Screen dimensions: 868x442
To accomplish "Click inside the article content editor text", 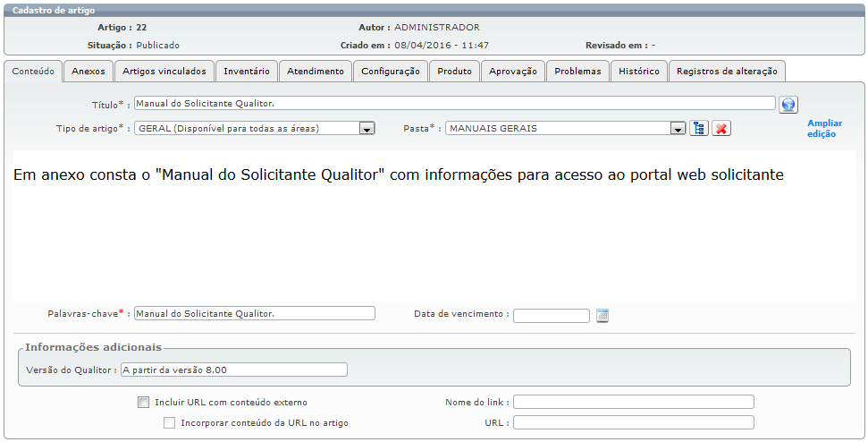I will tap(399, 175).
